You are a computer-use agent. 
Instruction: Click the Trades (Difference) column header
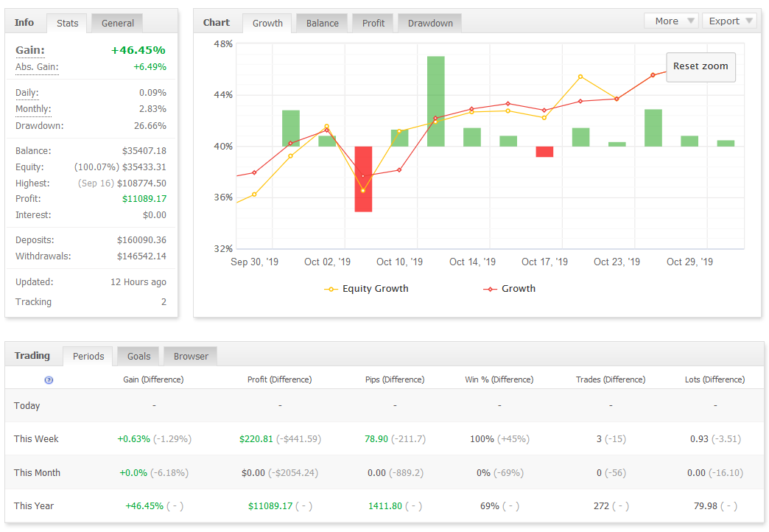click(611, 379)
